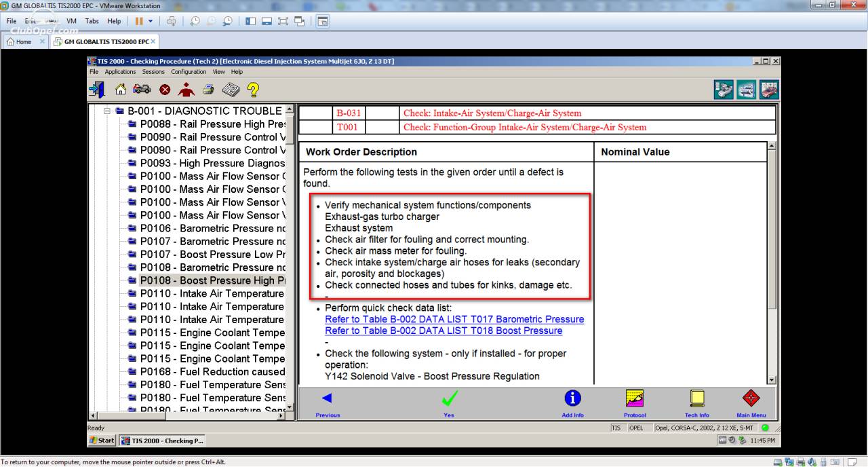Toggle VMware thumbnail bar icon
The height and width of the screenshot is (467, 868).
click(x=267, y=21)
